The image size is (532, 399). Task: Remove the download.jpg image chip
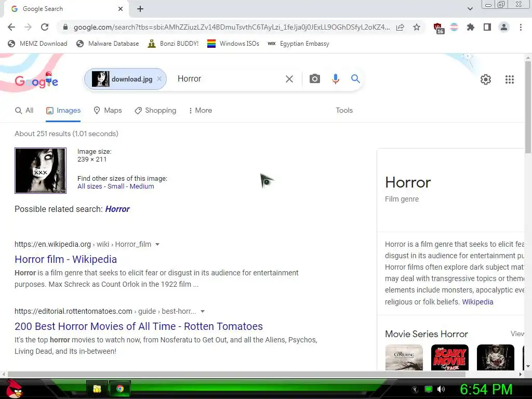coord(159,79)
